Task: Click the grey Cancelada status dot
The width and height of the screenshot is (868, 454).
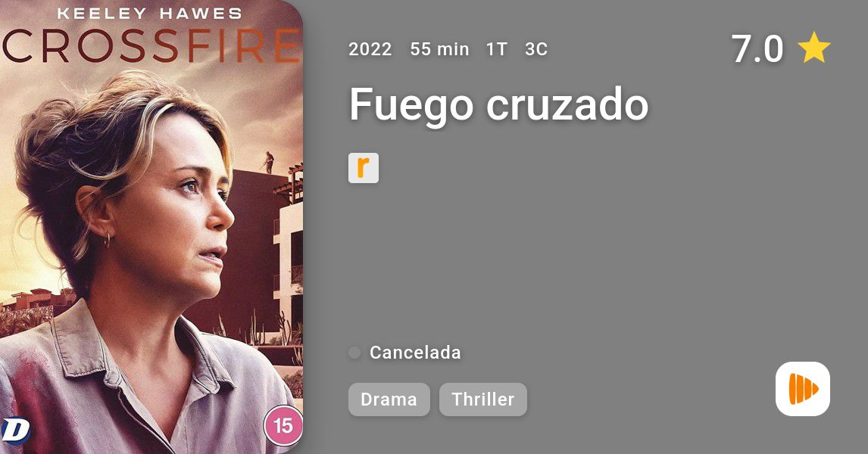Action: click(x=354, y=353)
